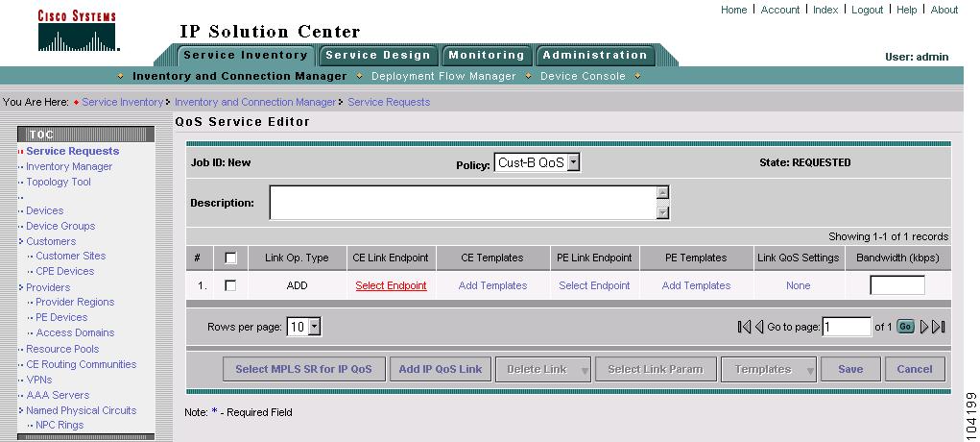
Task: Save the QoS service request
Action: 850,369
